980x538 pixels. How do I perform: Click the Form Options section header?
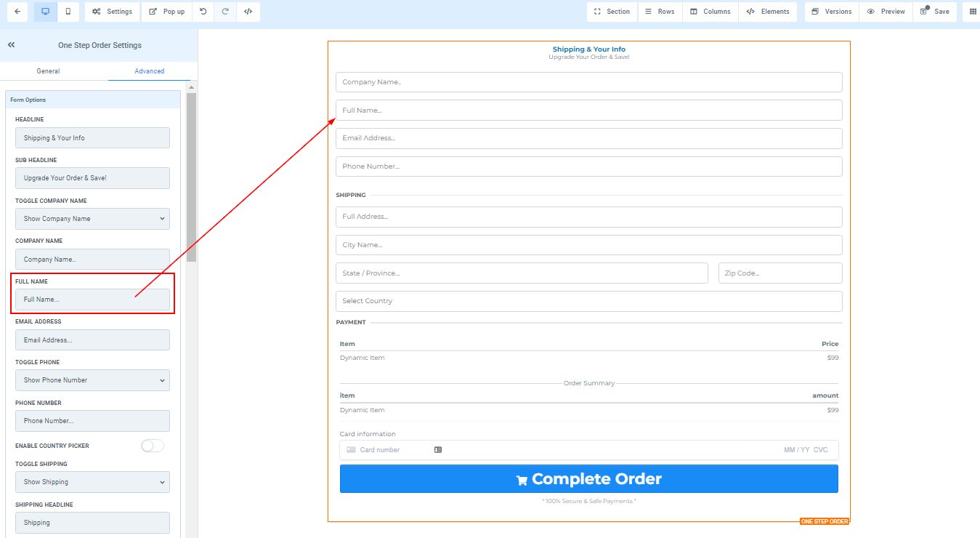[x=93, y=100]
